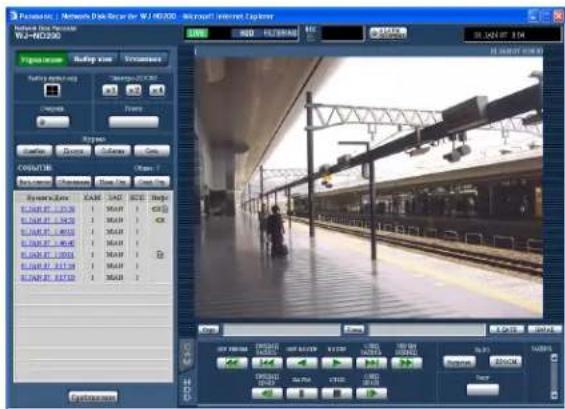Screen dimensions: 565x409
Task: Click the fast forward playback button
Action: pos(406,363)
